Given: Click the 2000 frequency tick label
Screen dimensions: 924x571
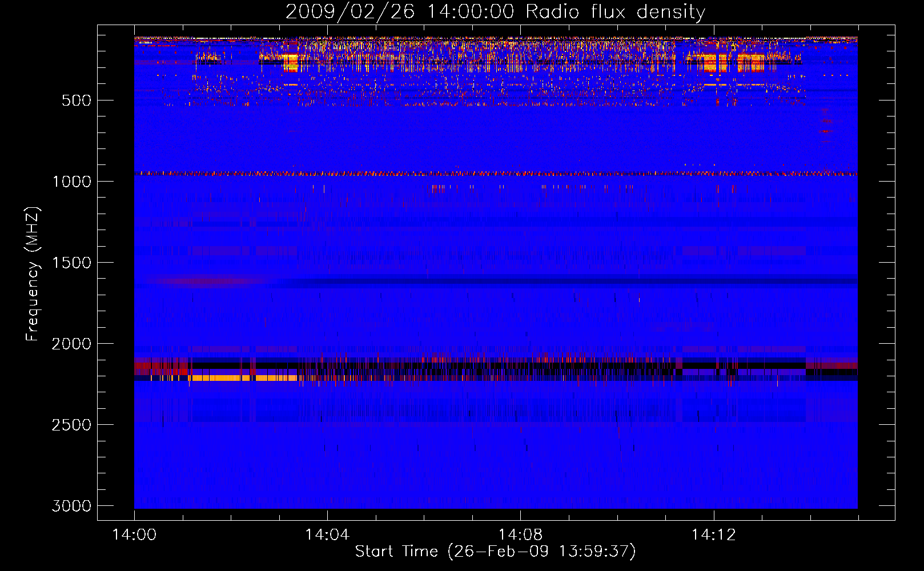Looking at the screenshot, I should coord(71,344).
